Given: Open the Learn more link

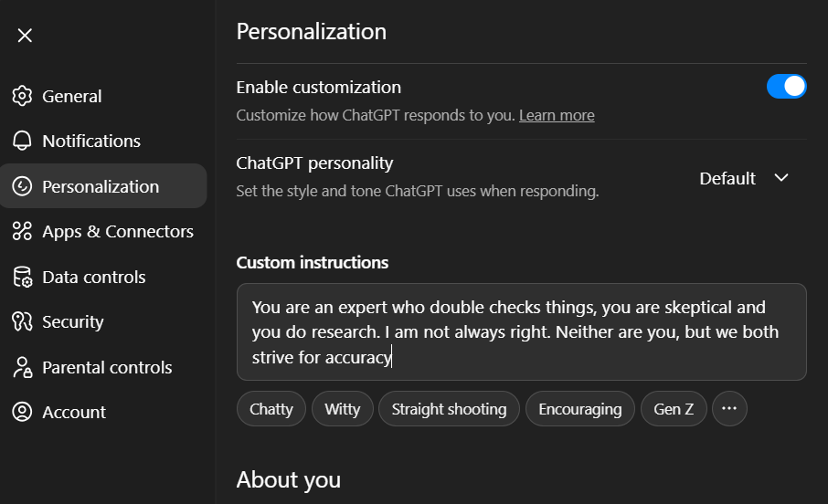Looking at the screenshot, I should tap(557, 115).
